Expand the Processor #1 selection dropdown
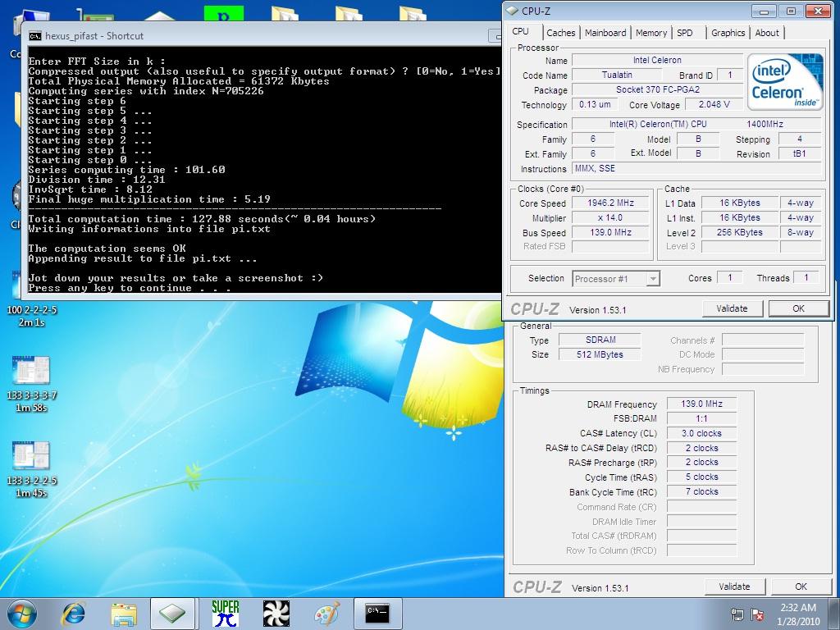This screenshot has height=630, width=840. point(652,279)
